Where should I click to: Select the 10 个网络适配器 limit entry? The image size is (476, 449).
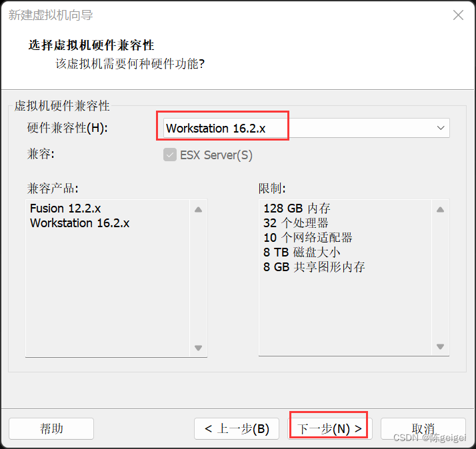[307, 238]
